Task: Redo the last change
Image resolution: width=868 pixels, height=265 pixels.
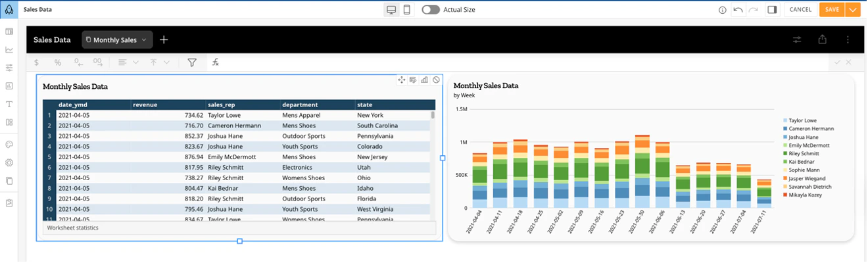Action: pos(754,10)
